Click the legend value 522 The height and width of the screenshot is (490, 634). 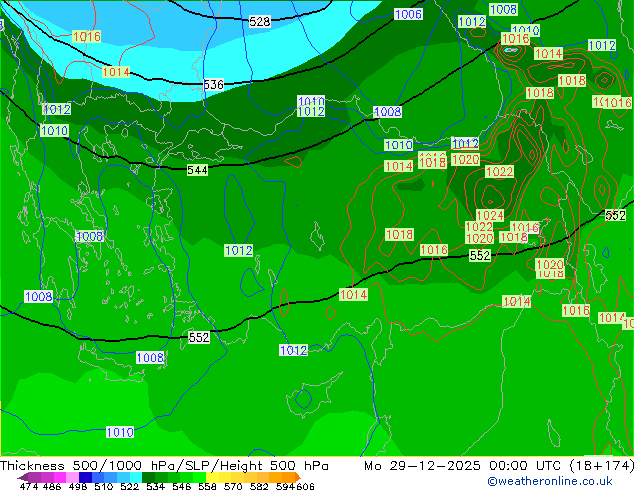(x=130, y=486)
